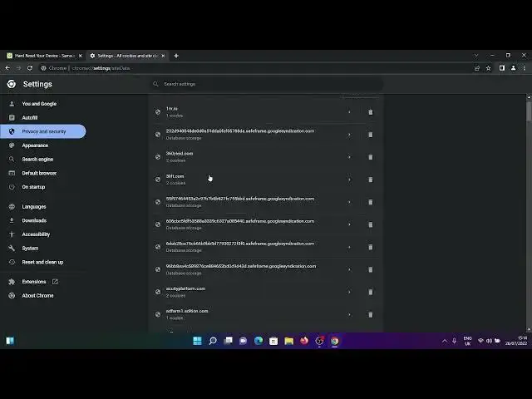This screenshot has height=399, width=532.
Task: Go back with browser back arrow
Action: (7, 68)
